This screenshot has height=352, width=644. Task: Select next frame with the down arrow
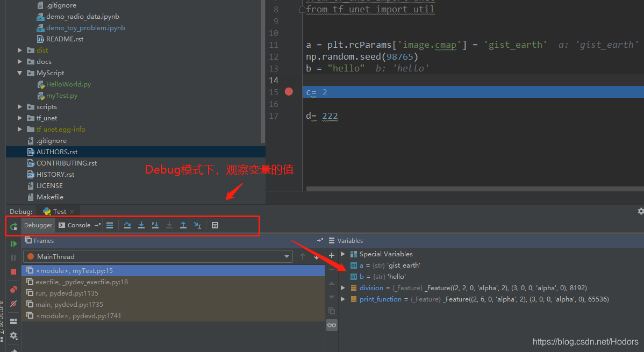(316, 256)
